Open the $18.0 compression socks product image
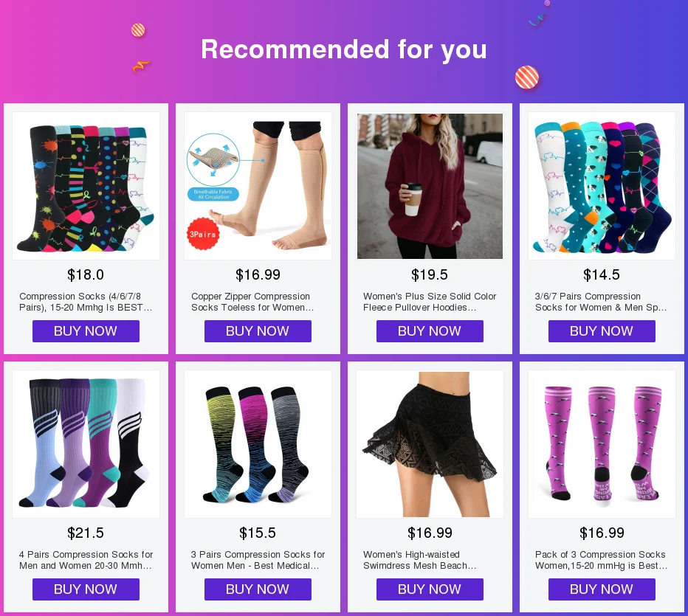The width and height of the screenshot is (688, 616). click(x=86, y=186)
